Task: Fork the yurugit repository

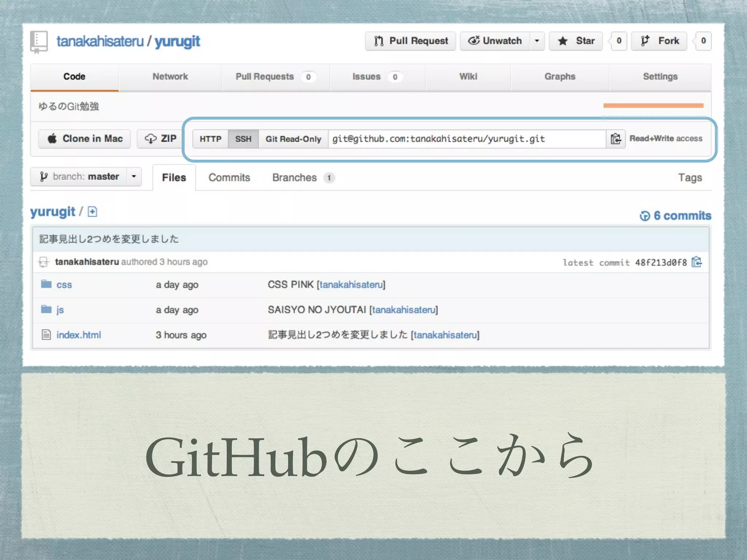Action: [659, 41]
